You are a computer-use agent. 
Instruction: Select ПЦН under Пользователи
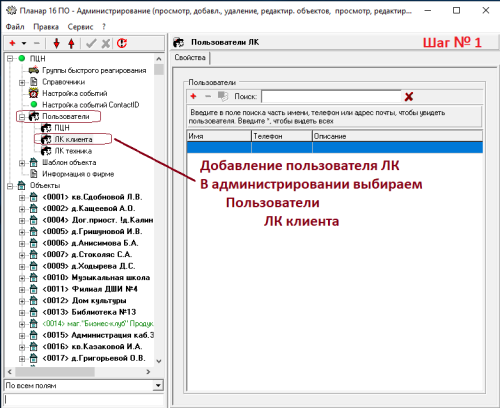pyautogui.click(x=62, y=128)
